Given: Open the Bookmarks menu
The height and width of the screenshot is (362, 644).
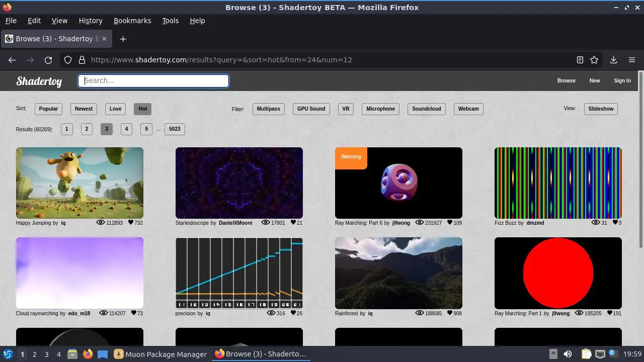Looking at the screenshot, I should pos(132,21).
